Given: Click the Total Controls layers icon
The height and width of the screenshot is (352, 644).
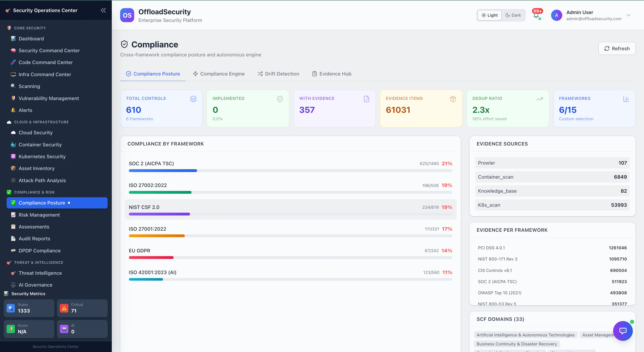Looking at the screenshot, I should coord(193,99).
